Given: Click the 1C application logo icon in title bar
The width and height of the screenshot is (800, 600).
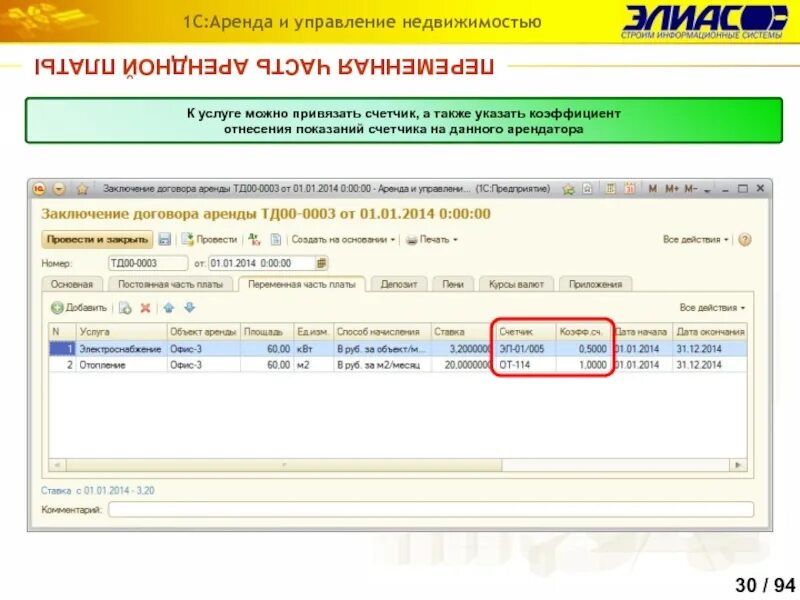Looking at the screenshot, I should click(x=39, y=189).
